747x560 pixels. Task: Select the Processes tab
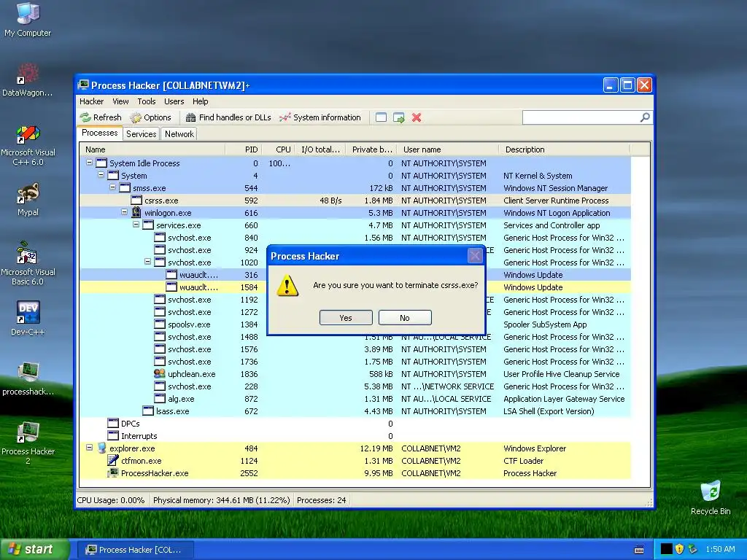click(99, 133)
